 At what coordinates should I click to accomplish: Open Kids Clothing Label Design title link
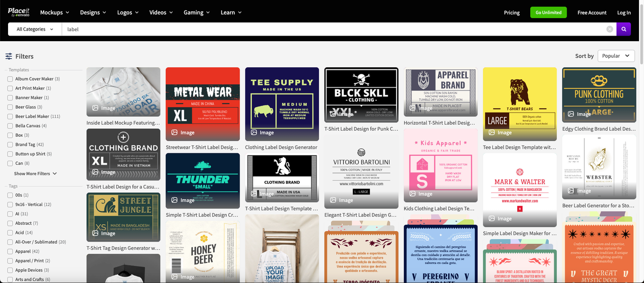pos(439,209)
